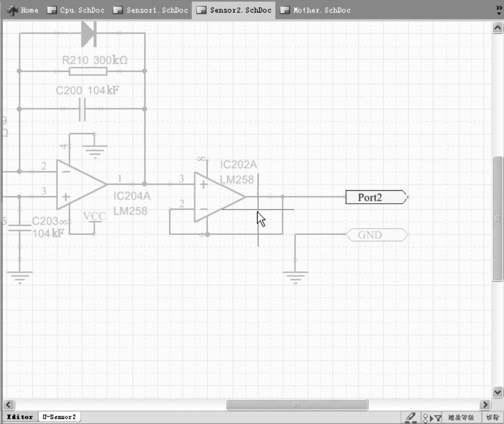Click the mask level button in status bar

click(461, 418)
